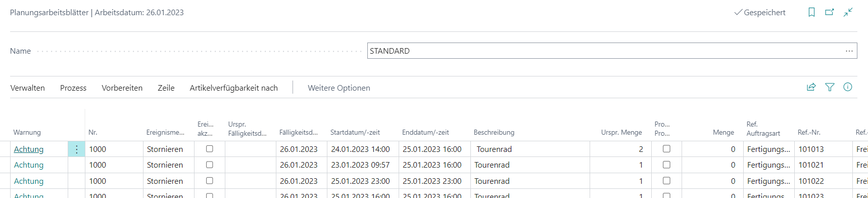The image size is (868, 198).
Task: Open the filter pane funnel icon
Action: coord(830,87)
